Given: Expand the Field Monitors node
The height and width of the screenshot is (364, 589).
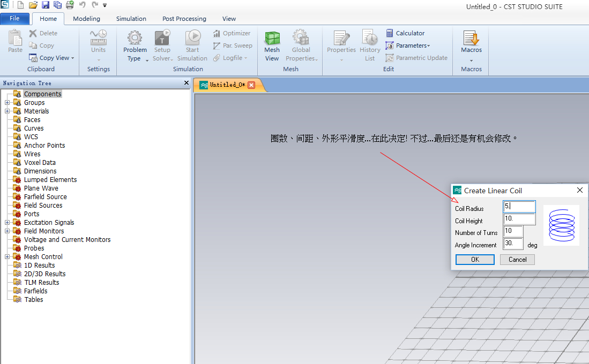Looking at the screenshot, I should 7,231.
